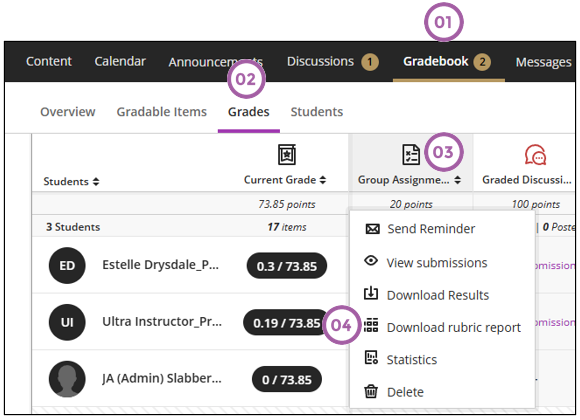This screenshot has width=580, height=420.
Task: Go to the Students tab
Action: [x=317, y=112]
